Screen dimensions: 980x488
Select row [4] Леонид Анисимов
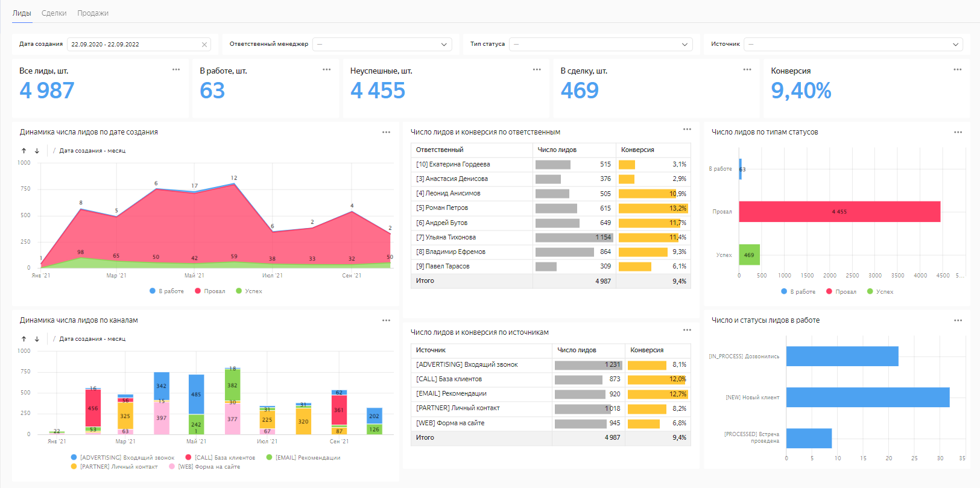[551, 194]
